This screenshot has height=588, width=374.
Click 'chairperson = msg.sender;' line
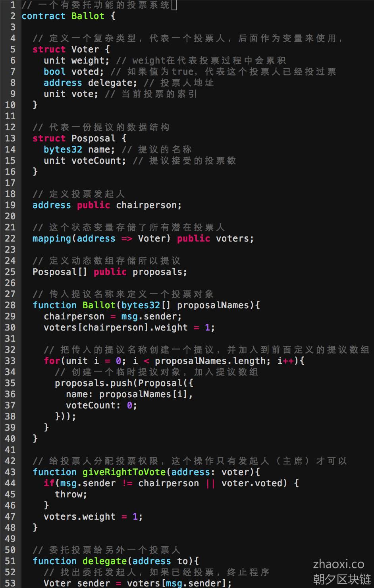[113, 316]
